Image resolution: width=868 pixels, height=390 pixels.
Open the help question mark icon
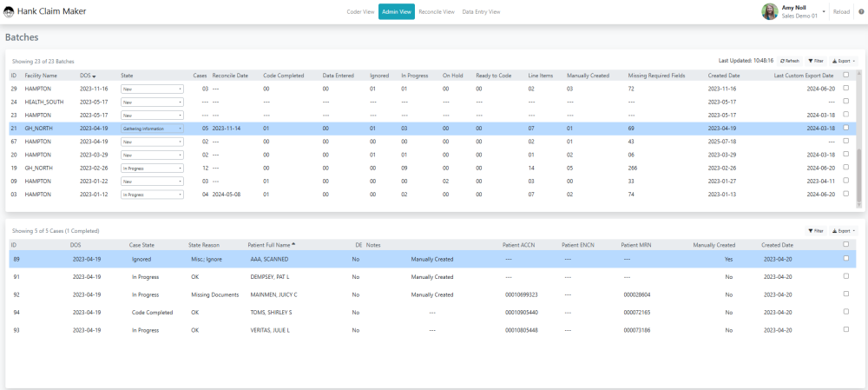tap(861, 12)
